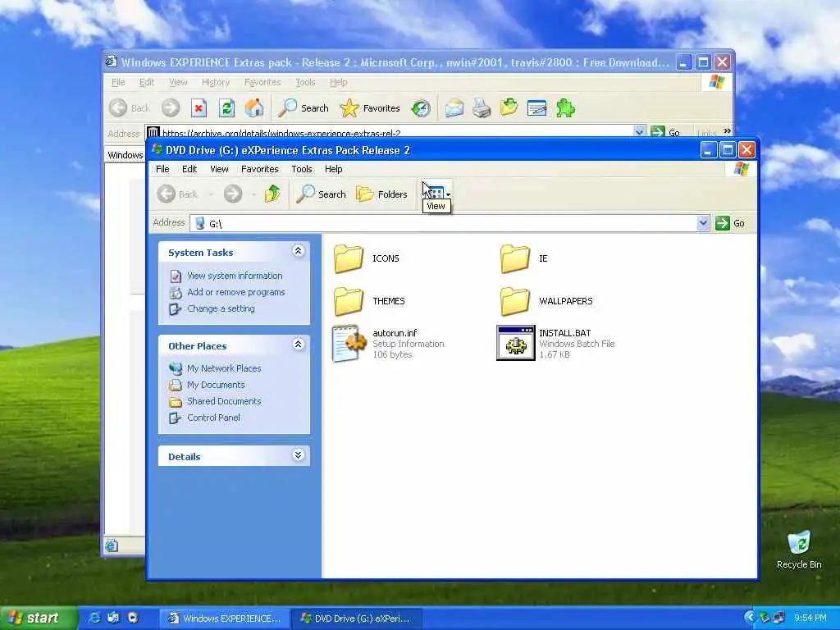Click History icon in Internet Explorer toolbar
Screen dimensions: 840x630
421,108
